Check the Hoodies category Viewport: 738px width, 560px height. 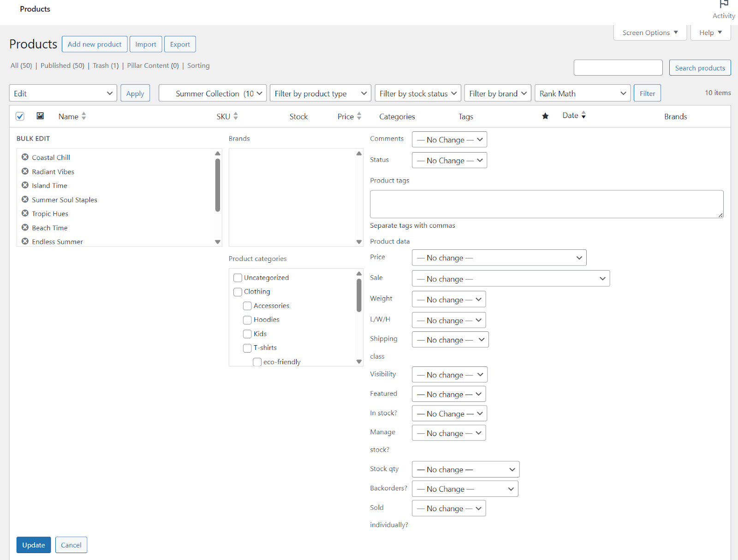pos(248,320)
